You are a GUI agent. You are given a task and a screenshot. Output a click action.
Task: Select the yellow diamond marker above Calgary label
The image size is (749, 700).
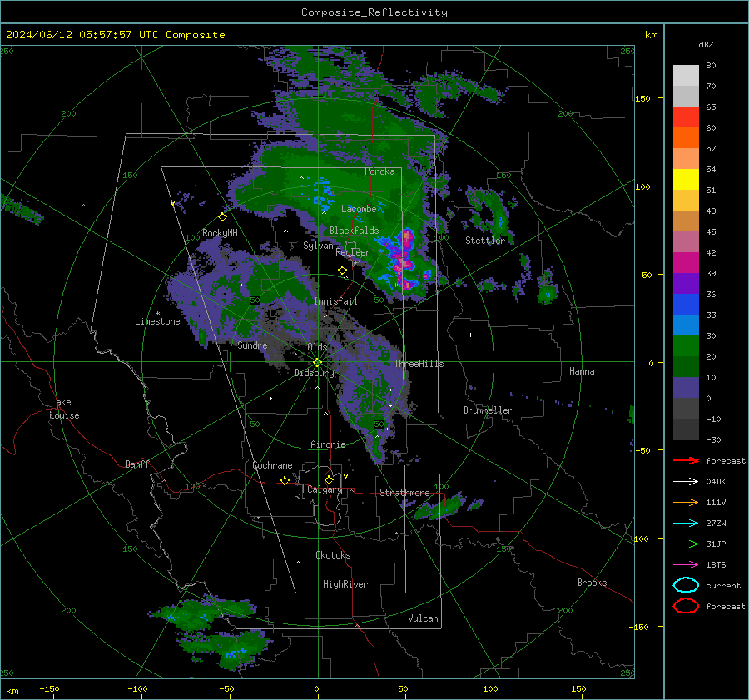pos(329,479)
